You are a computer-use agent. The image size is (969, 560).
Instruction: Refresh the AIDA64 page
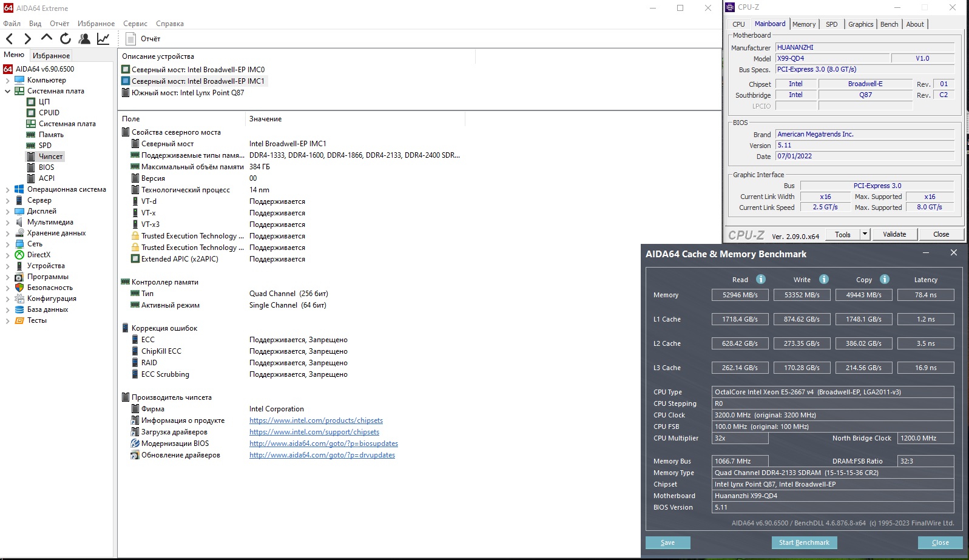click(x=66, y=39)
